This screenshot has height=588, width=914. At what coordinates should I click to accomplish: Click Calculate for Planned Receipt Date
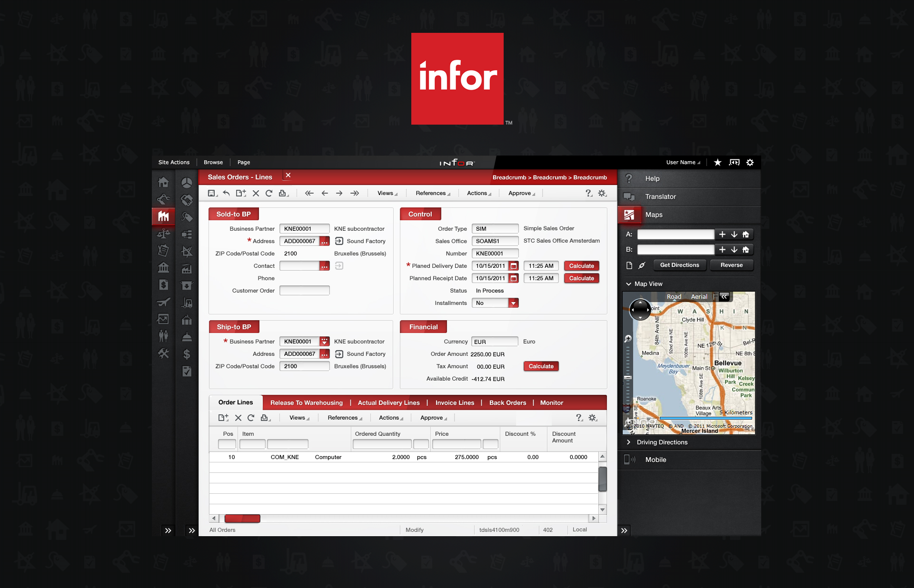[x=581, y=278]
